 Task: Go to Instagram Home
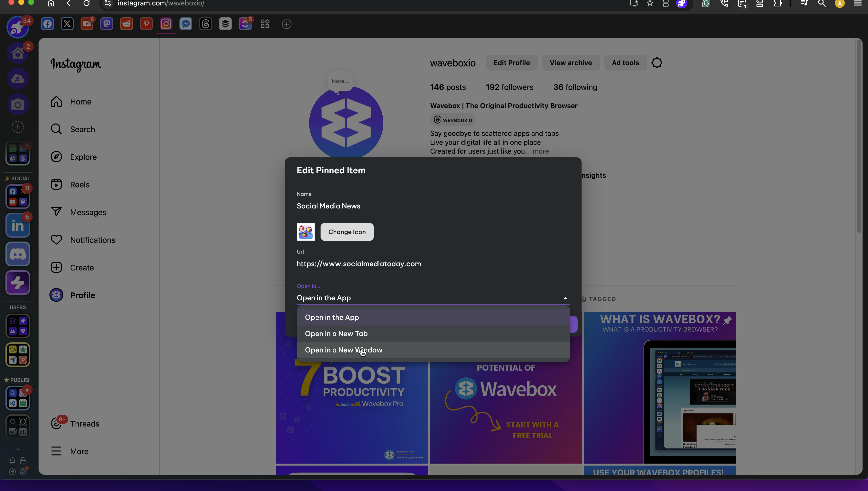[x=71, y=102]
